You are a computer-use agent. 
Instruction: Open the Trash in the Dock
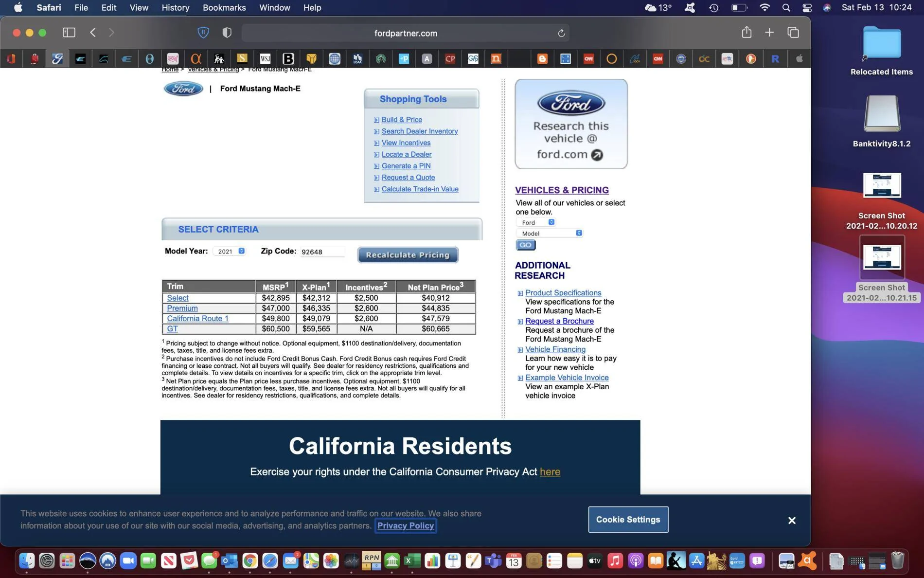(x=898, y=561)
